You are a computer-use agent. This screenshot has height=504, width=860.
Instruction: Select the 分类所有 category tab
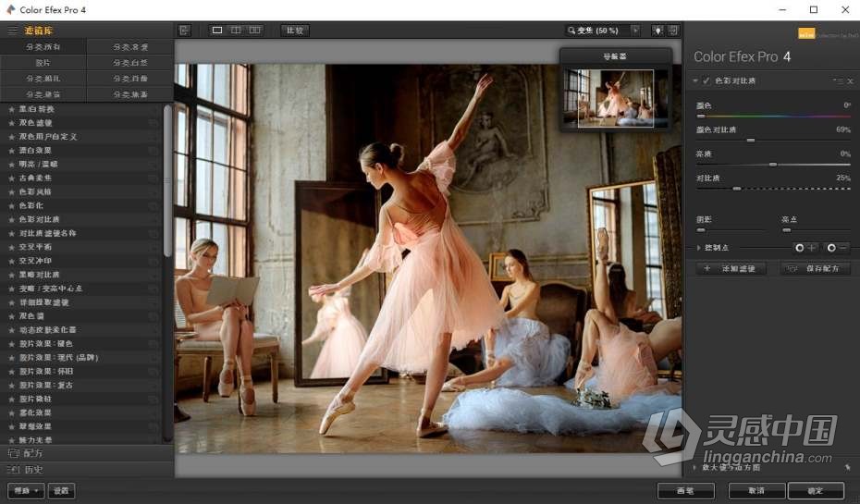click(x=43, y=47)
